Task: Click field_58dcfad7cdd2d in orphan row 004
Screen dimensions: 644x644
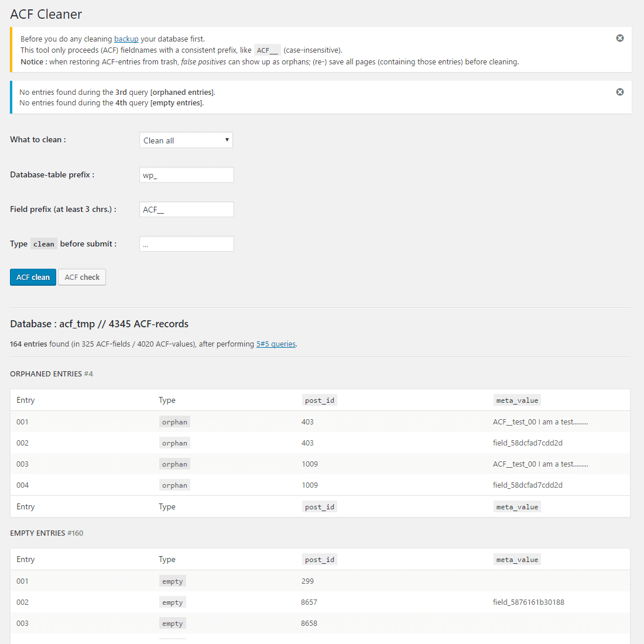Action: click(x=527, y=485)
